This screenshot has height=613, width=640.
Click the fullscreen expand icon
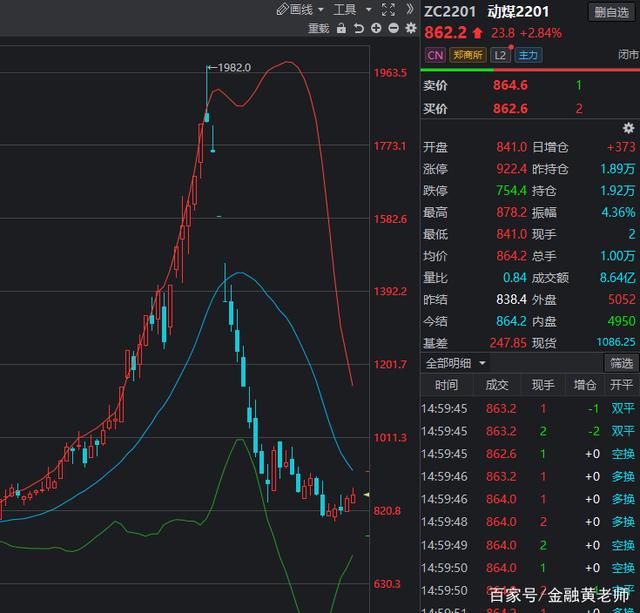pyautogui.click(x=388, y=9)
